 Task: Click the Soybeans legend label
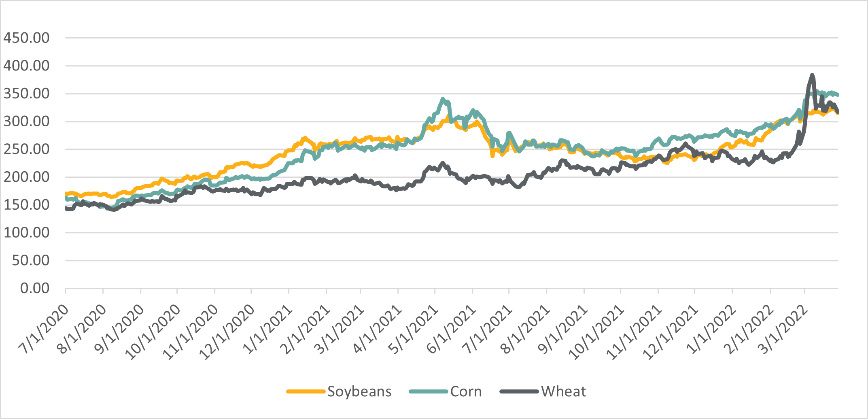359,392
